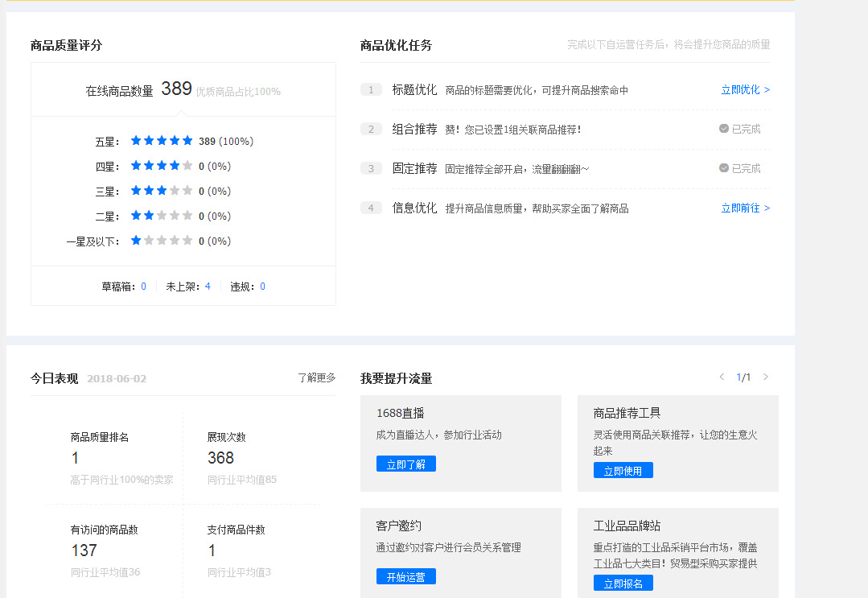The height and width of the screenshot is (598, 868).
Task: Click 立即使用 button under 商品推荐工具
Action: pos(623,471)
